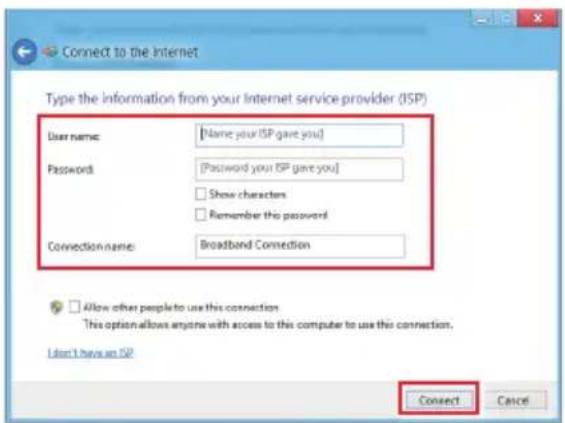This screenshot has width=565, height=423.
Task: Click the Password label text
Action: (x=71, y=169)
